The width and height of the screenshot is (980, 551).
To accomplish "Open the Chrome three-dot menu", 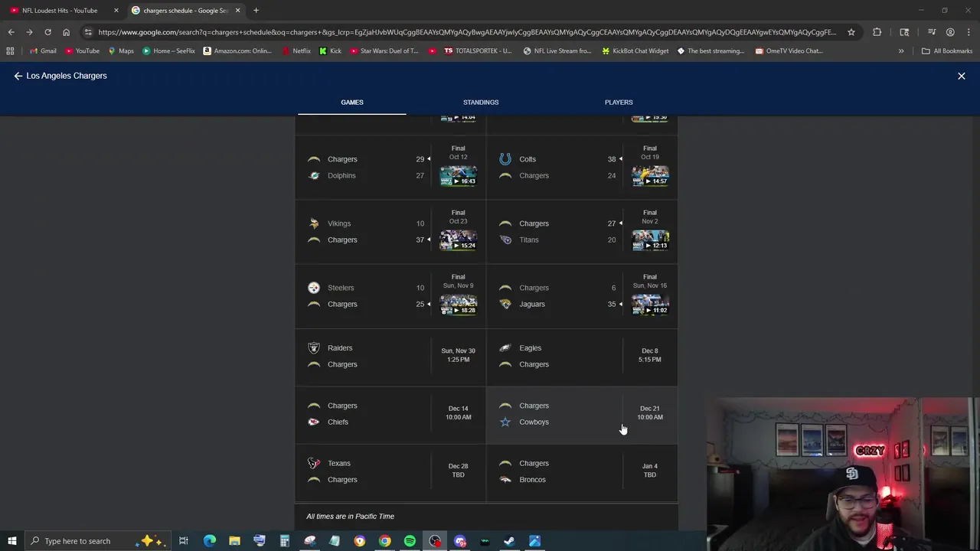I will [x=969, y=32].
